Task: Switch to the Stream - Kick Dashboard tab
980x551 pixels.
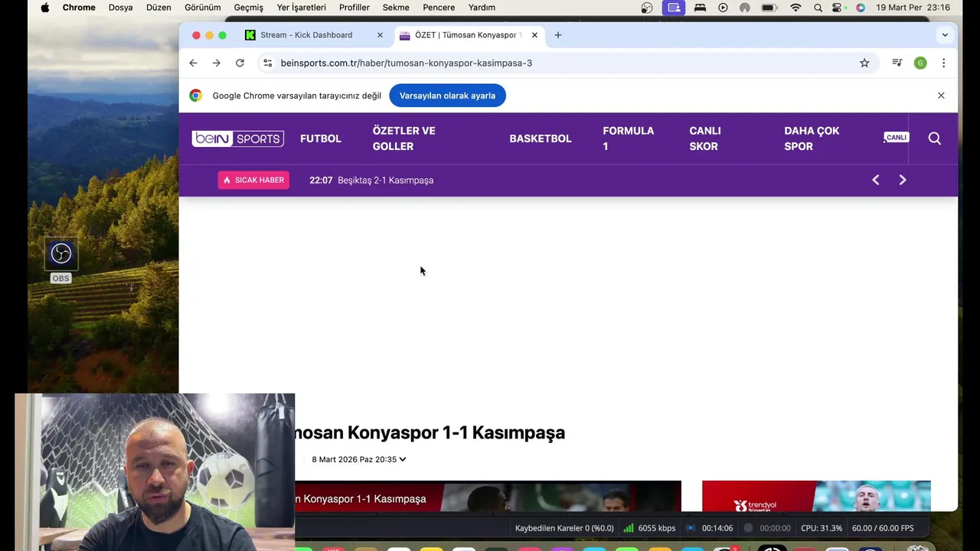Action: 306,35
